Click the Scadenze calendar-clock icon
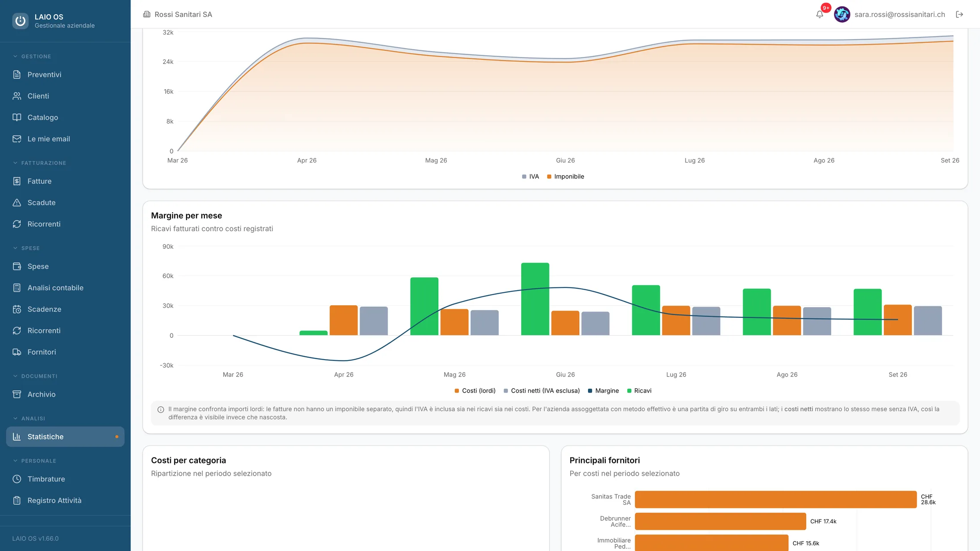The width and height of the screenshot is (980, 551). click(17, 309)
